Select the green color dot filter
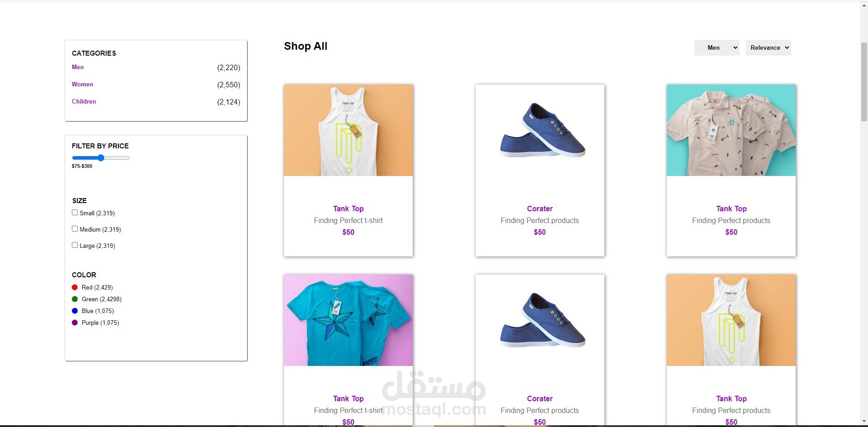This screenshot has width=868, height=427. [75, 299]
